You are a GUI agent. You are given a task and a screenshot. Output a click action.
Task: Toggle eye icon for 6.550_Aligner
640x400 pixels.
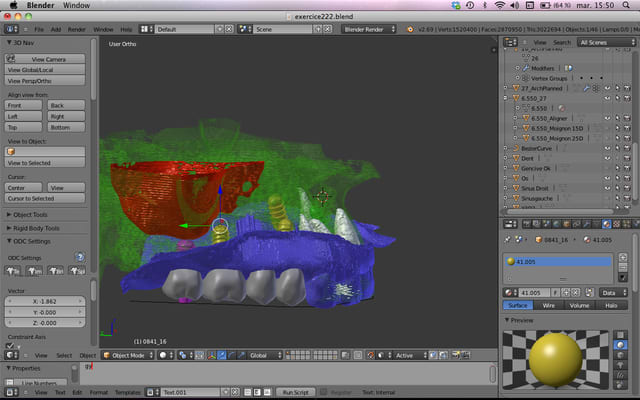[606, 118]
